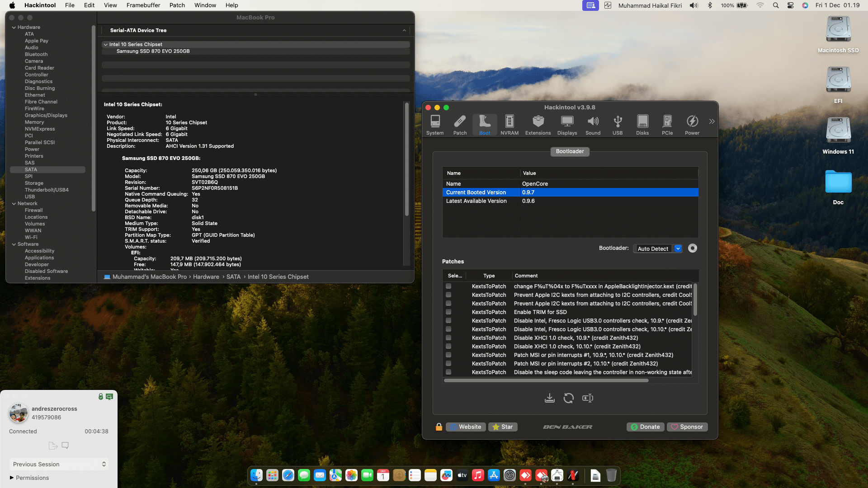Click the lock icon next to Website

click(439, 427)
